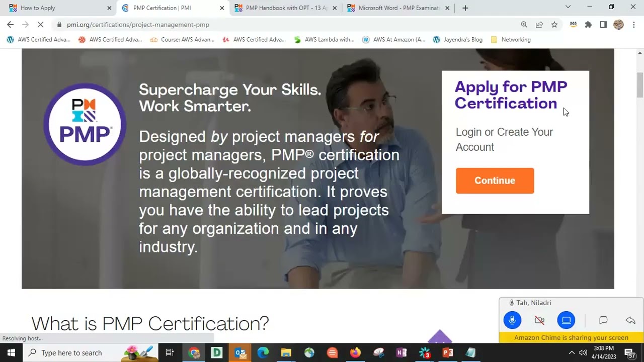Add a new browser tab

tap(465, 8)
